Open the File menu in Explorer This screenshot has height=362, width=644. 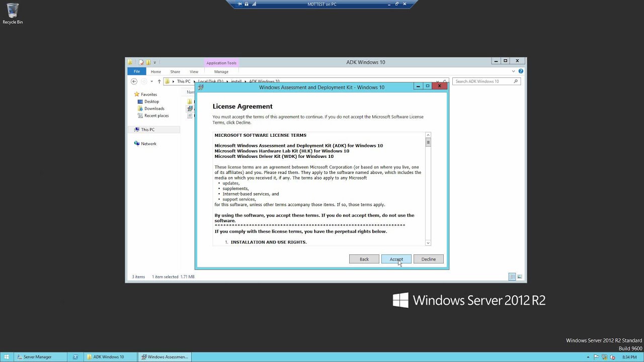(137, 71)
